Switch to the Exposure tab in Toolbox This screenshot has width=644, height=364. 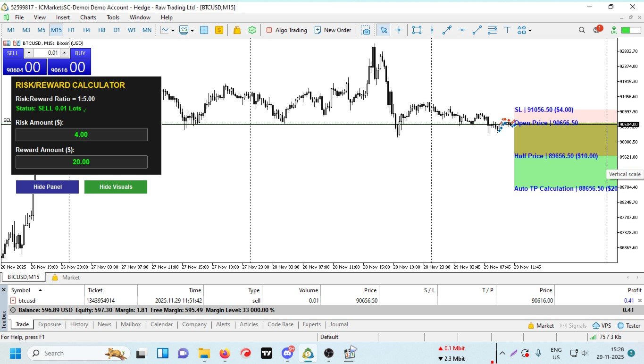point(50,325)
